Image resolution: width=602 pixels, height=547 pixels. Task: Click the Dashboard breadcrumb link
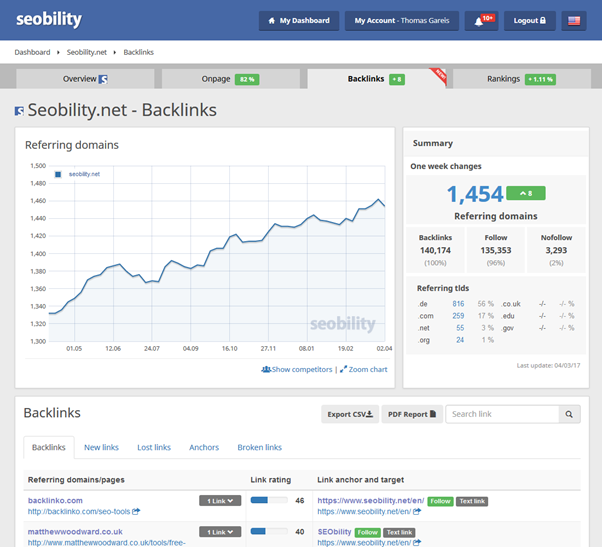32,52
